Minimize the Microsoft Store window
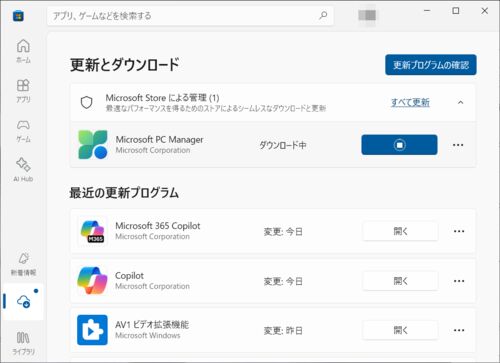Screen dimensions: 500x363 [x=427, y=11]
